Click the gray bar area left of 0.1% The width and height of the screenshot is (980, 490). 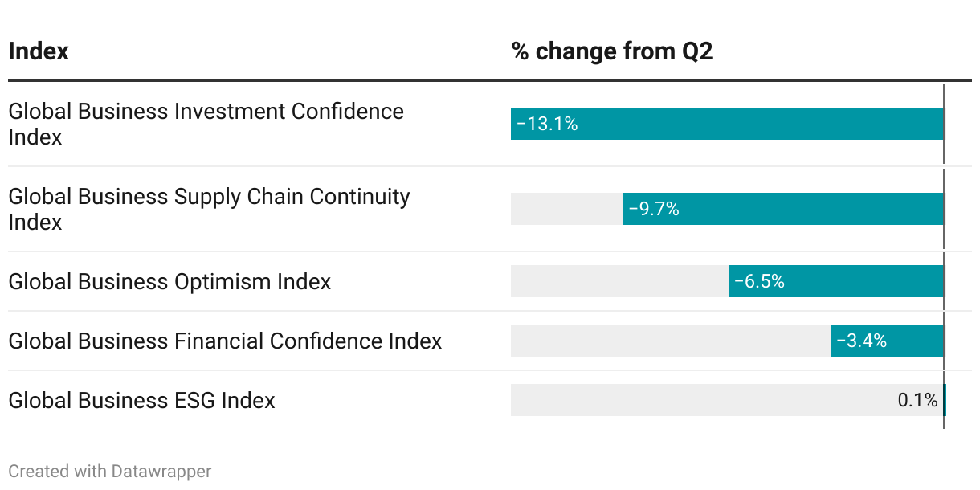pyautogui.click(x=699, y=400)
